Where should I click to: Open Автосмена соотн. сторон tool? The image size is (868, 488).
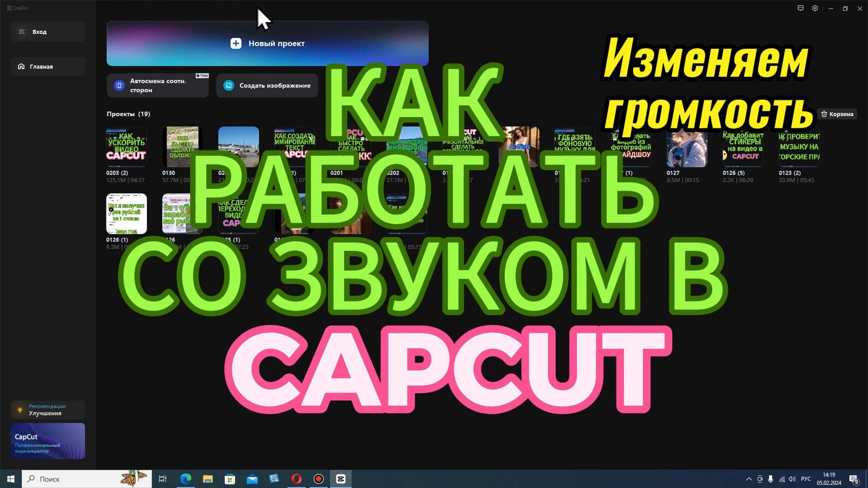coord(158,85)
